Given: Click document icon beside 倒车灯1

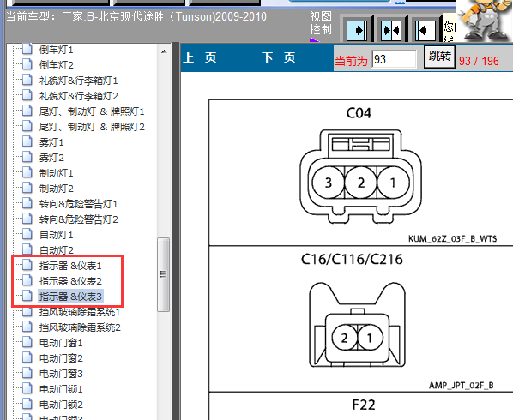Looking at the screenshot, I should point(27,50).
